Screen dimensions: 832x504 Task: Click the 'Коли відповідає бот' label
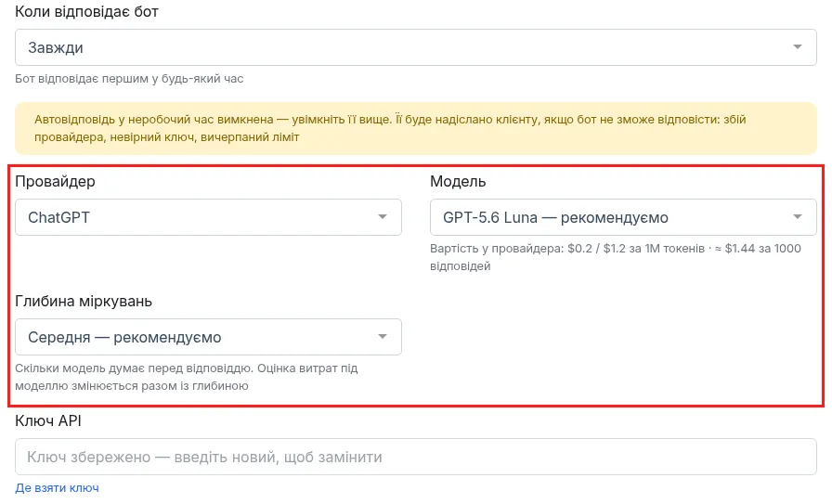tap(86, 12)
